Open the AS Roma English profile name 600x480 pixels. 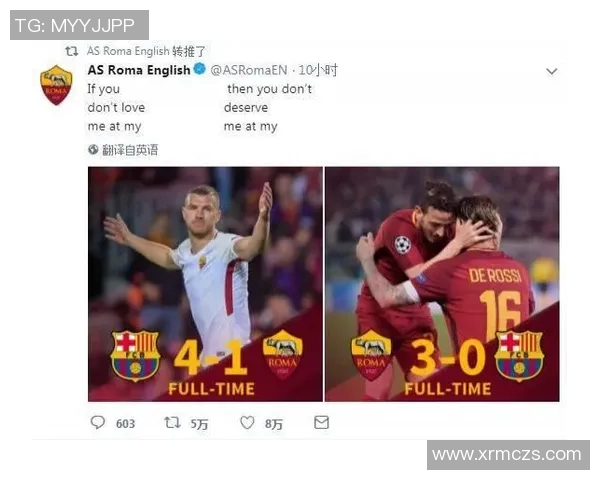(139, 70)
